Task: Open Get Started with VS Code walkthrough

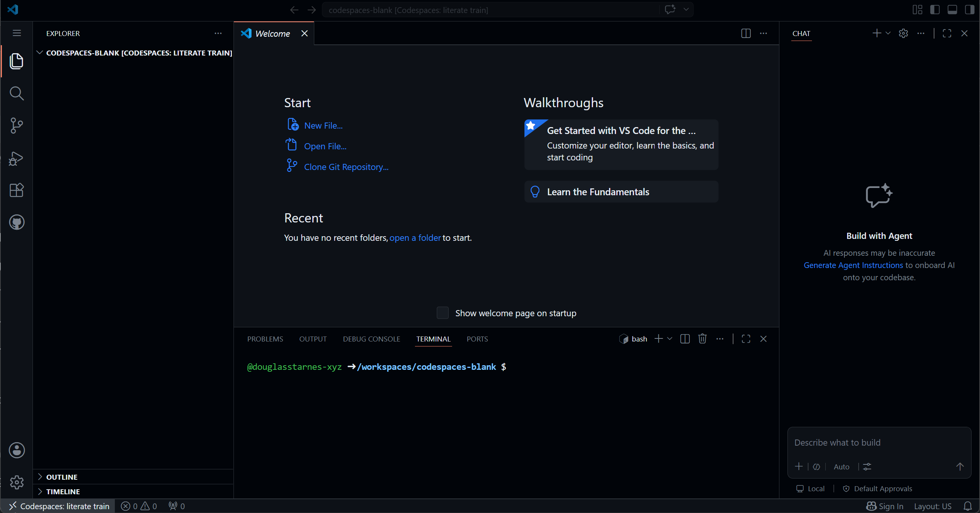Action: pyautogui.click(x=621, y=144)
